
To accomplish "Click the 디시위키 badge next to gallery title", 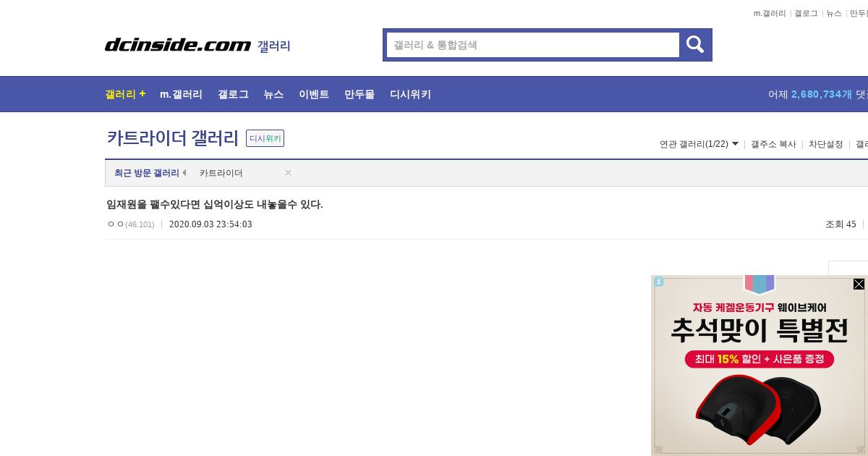I will tap(265, 138).
